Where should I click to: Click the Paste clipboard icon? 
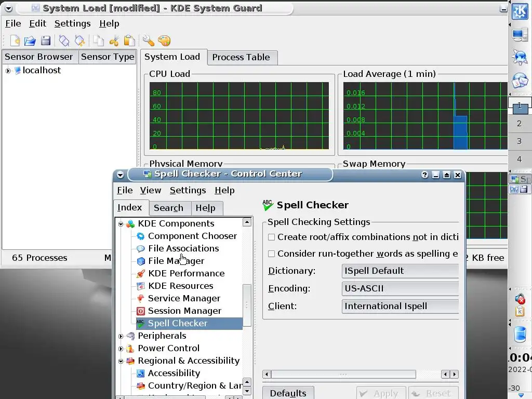129,41
